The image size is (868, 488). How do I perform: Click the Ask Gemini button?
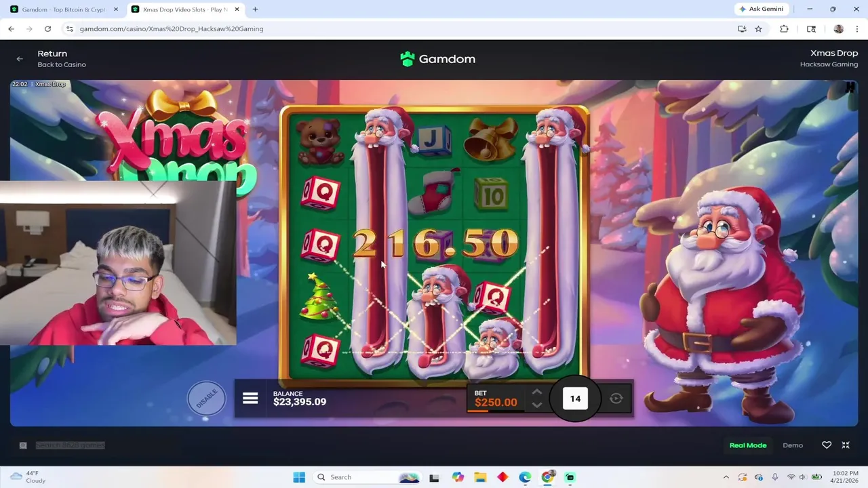pos(762,9)
